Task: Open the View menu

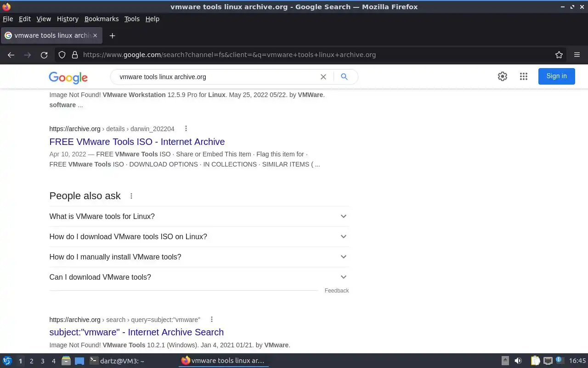Action: [44, 19]
